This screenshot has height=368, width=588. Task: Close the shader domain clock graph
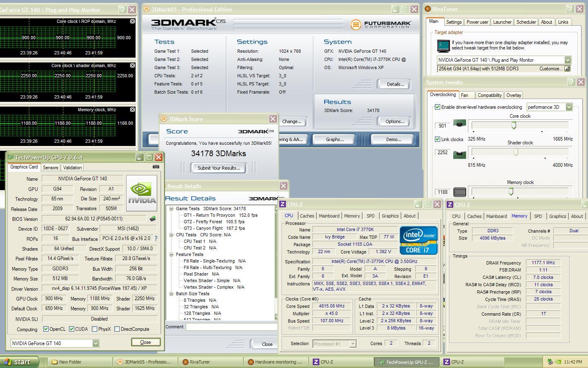point(132,65)
